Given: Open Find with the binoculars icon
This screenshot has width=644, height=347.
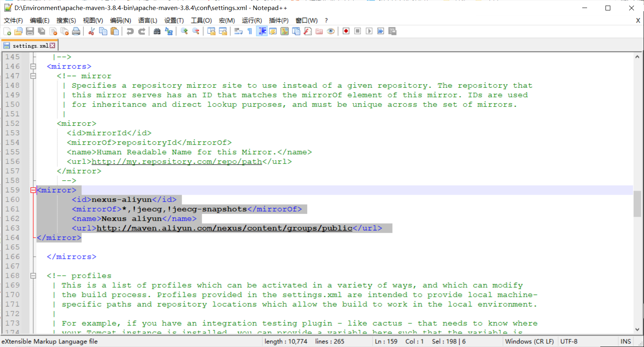Looking at the screenshot, I should pyautogui.click(x=157, y=31).
